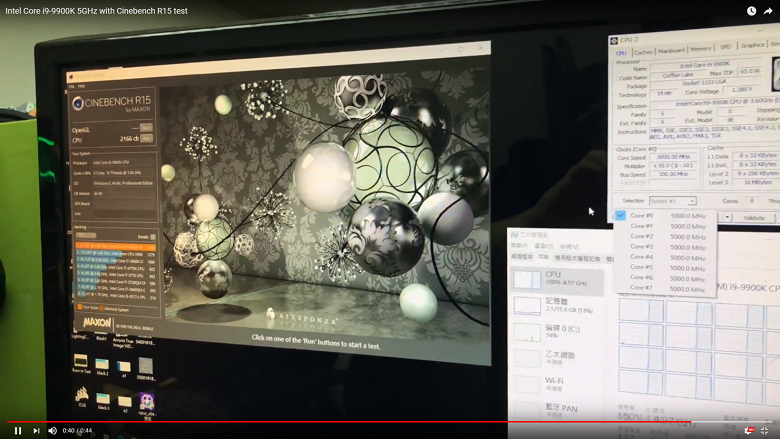Select the orange top ranking entry
Screen dimensions: 780x439
point(115,247)
